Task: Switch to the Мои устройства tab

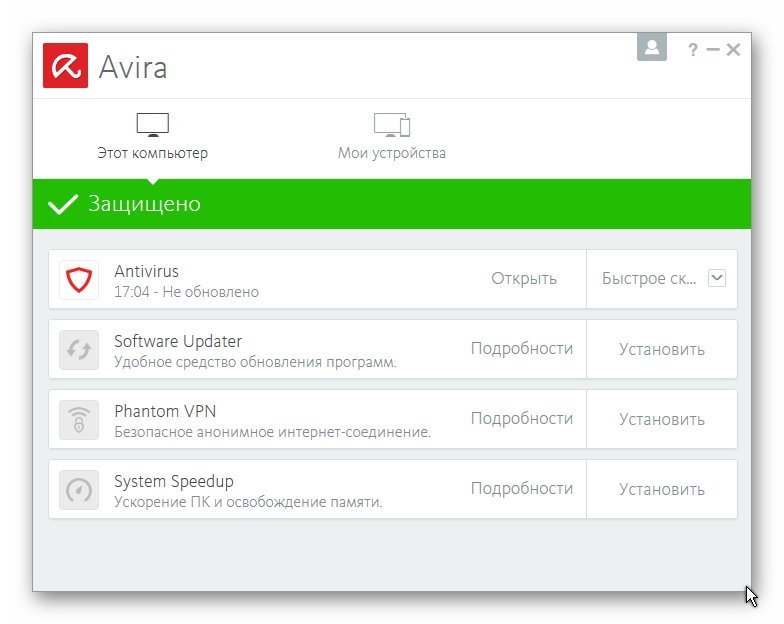Action: [391, 153]
